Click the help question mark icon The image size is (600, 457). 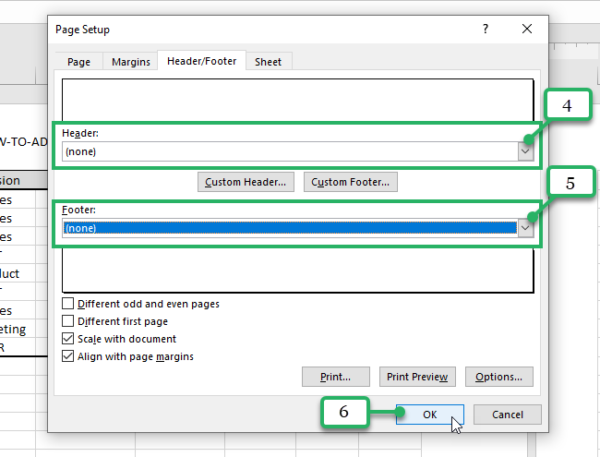[x=486, y=29]
